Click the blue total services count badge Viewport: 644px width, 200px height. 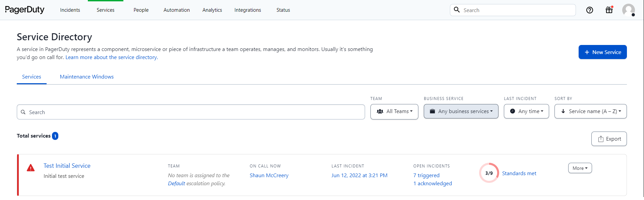(55, 136)
